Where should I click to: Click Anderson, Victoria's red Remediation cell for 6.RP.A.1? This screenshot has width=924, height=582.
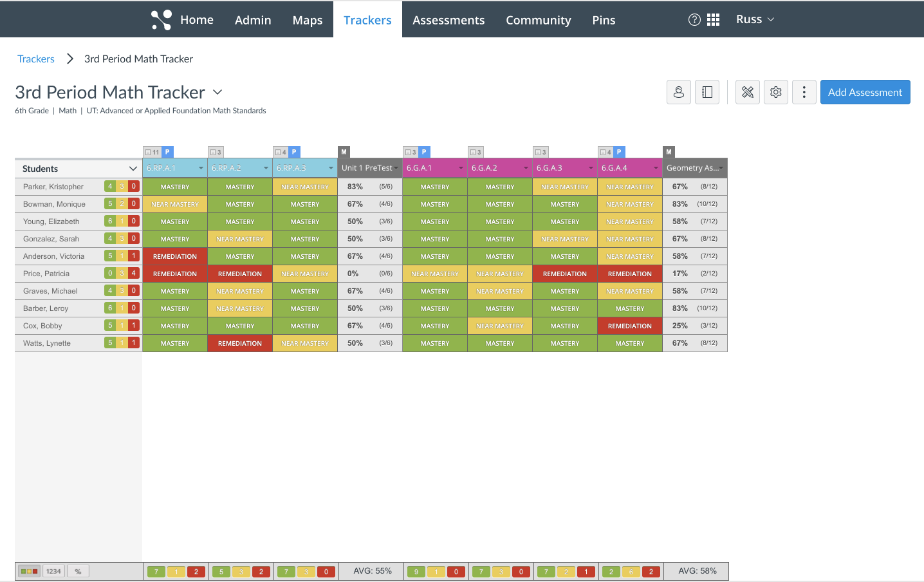[x=175, y=256]
